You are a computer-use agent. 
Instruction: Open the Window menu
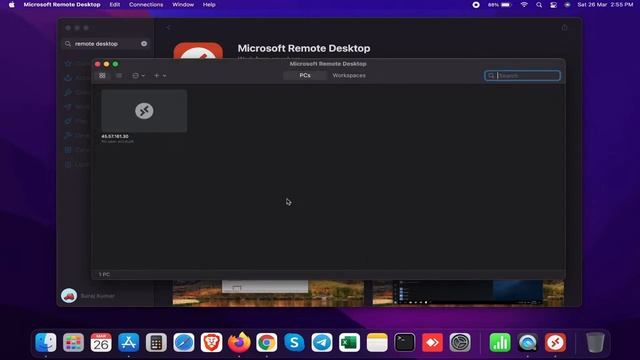point(183,4)
